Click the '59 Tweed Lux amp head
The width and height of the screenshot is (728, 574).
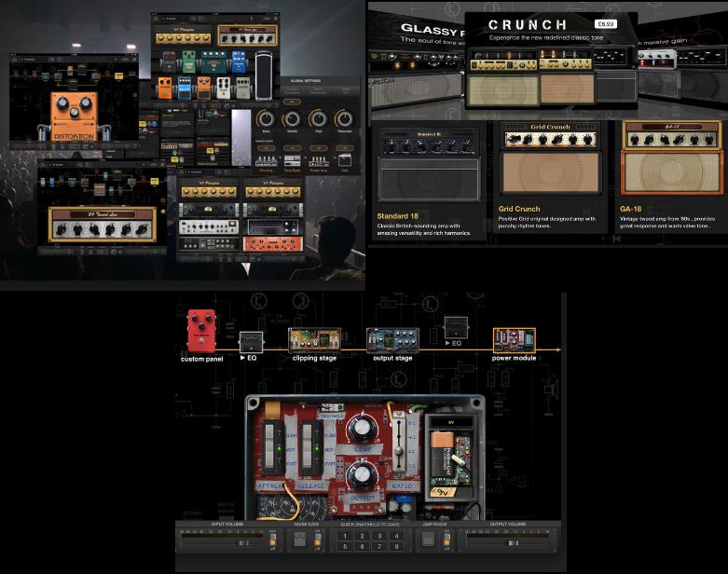103,225
